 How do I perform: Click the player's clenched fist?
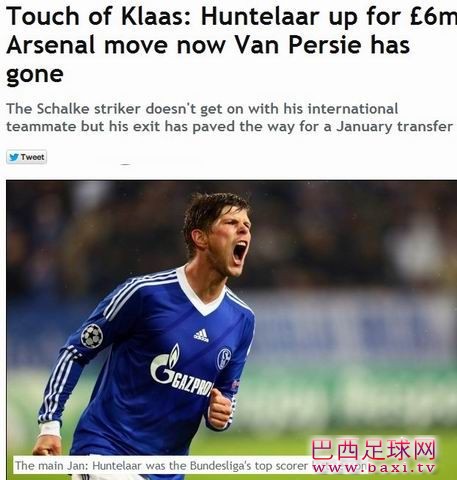pyautogui.click(x=220, y=409)
